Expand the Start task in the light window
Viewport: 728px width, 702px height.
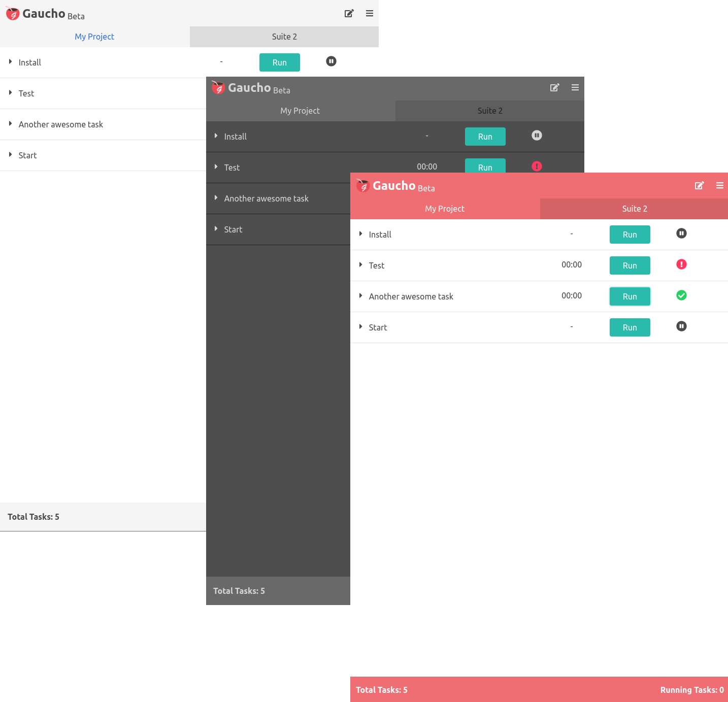click(10, 155)
